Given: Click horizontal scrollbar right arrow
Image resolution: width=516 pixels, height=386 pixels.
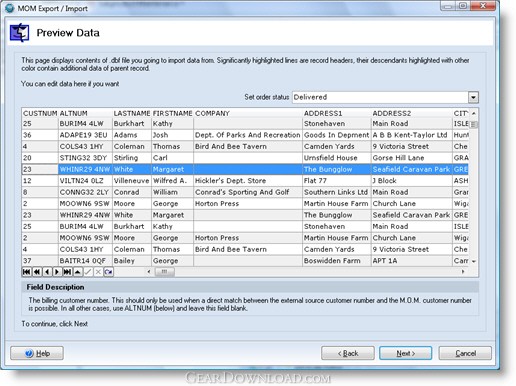Looking at the screenshot, I should (463, 272).
